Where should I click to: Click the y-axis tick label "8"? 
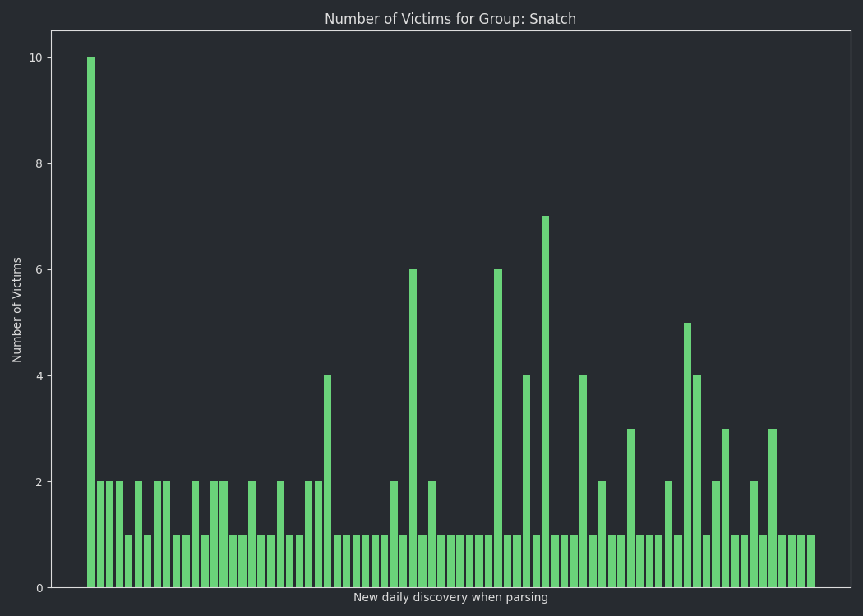pos(39,164)
